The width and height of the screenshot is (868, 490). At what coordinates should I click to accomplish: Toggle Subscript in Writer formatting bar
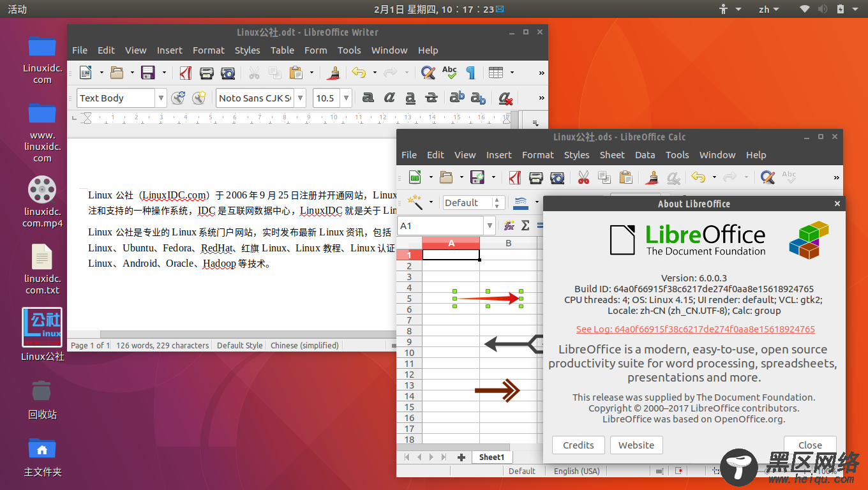pyautogui.click(x=478, y=98)
